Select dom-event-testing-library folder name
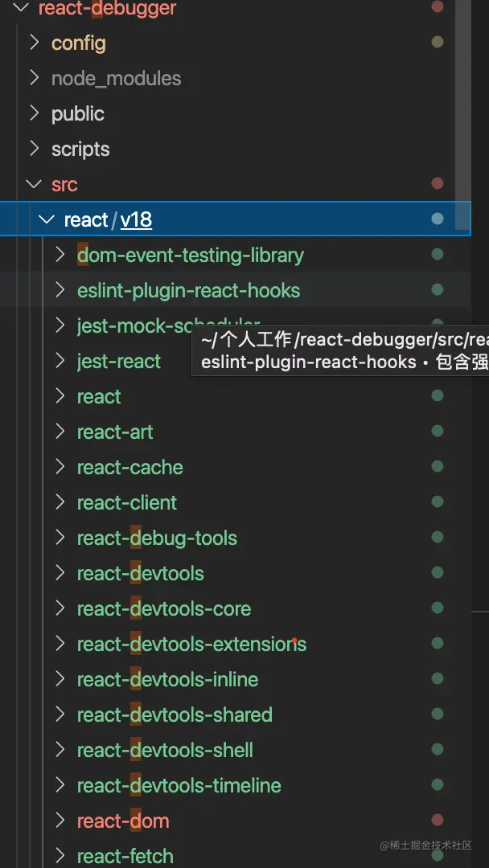The image size is (489, 868). 191,256
